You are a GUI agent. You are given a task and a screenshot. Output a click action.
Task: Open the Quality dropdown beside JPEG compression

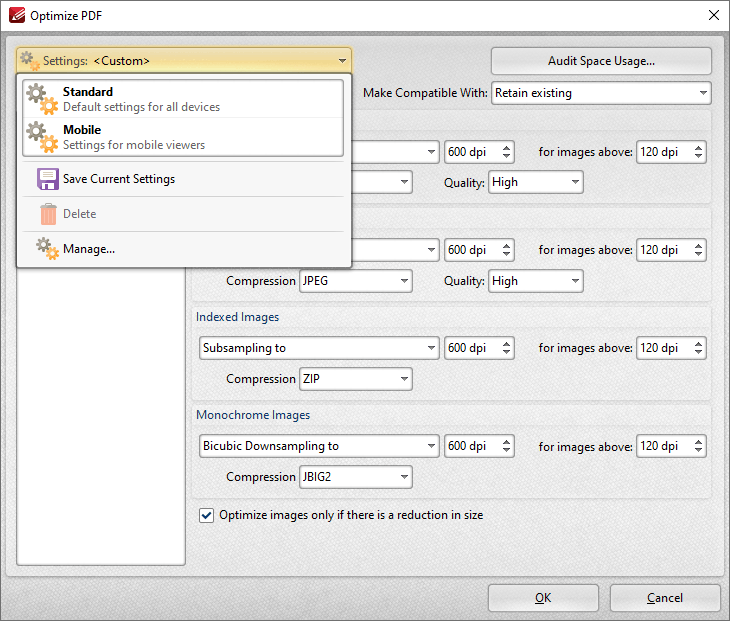[x=535, y=281]
